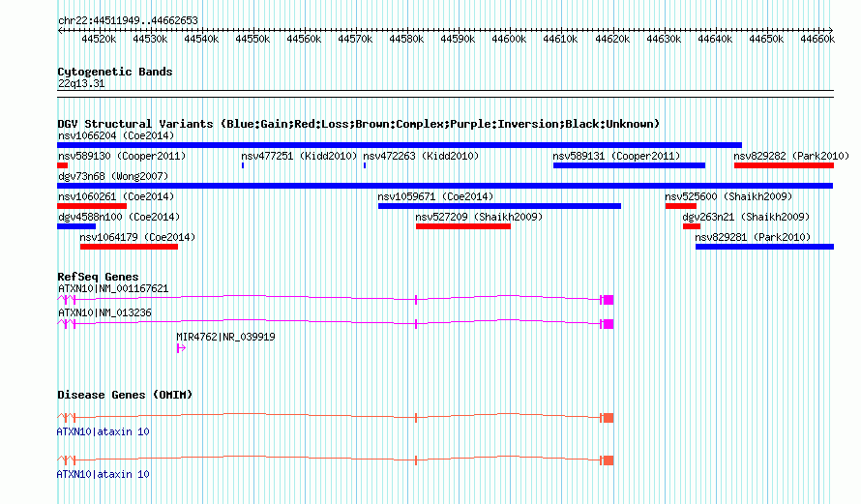This screenshot has height=504, width=861.
Task: Click the 44580k ruler tick label
Action: click(406, 39)
